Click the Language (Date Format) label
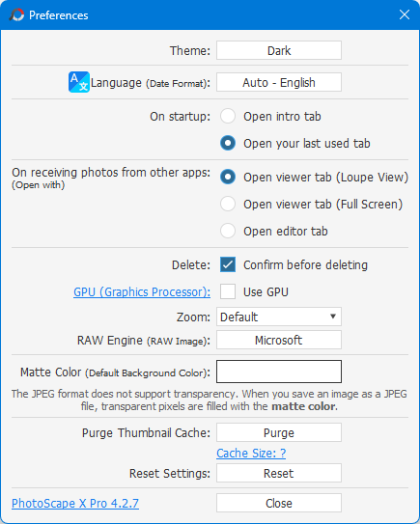 151,83
